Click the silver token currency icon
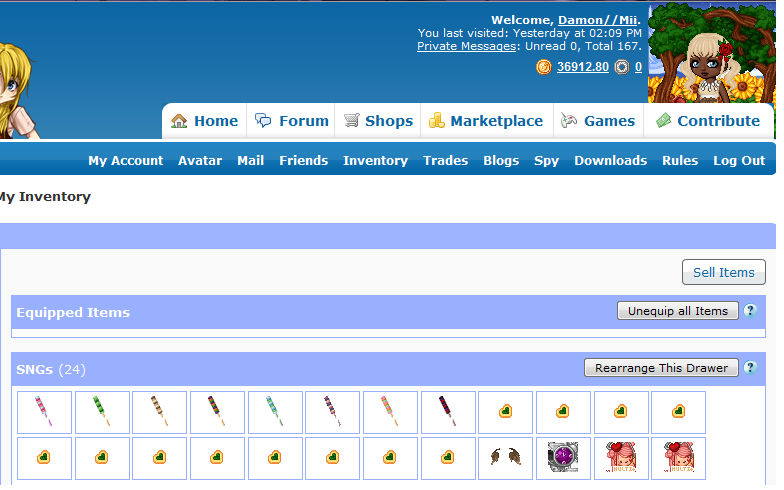Image resolution: width=784 pixels, height=490 pixels. 622,67
